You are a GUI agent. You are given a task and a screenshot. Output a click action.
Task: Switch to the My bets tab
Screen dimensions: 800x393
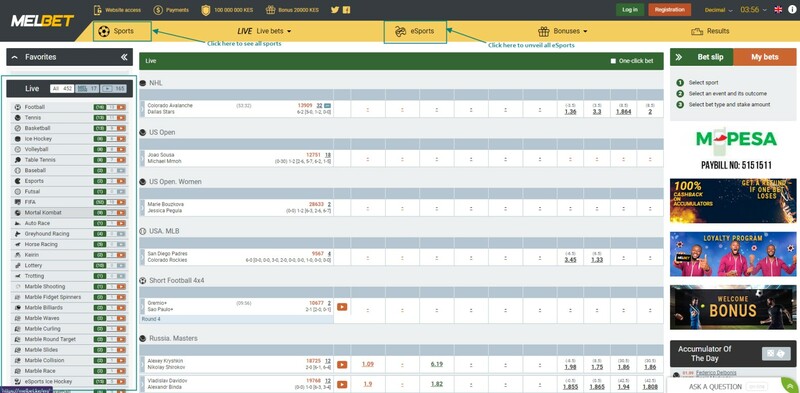tap(764, 57)
